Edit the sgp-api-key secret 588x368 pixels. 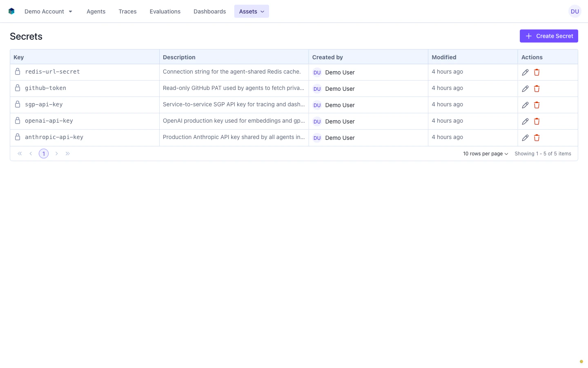(x=525, y=105)
